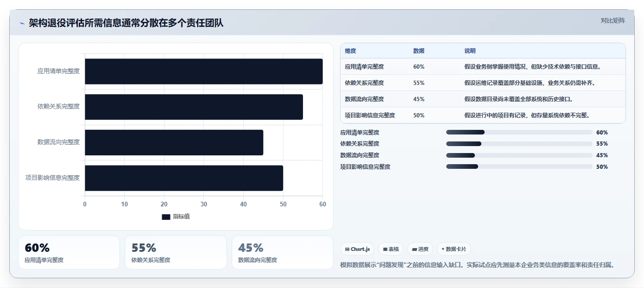Click table cell 项目影响信息完整度
Viewport: 644px width, 288px height.
(370, 115)
